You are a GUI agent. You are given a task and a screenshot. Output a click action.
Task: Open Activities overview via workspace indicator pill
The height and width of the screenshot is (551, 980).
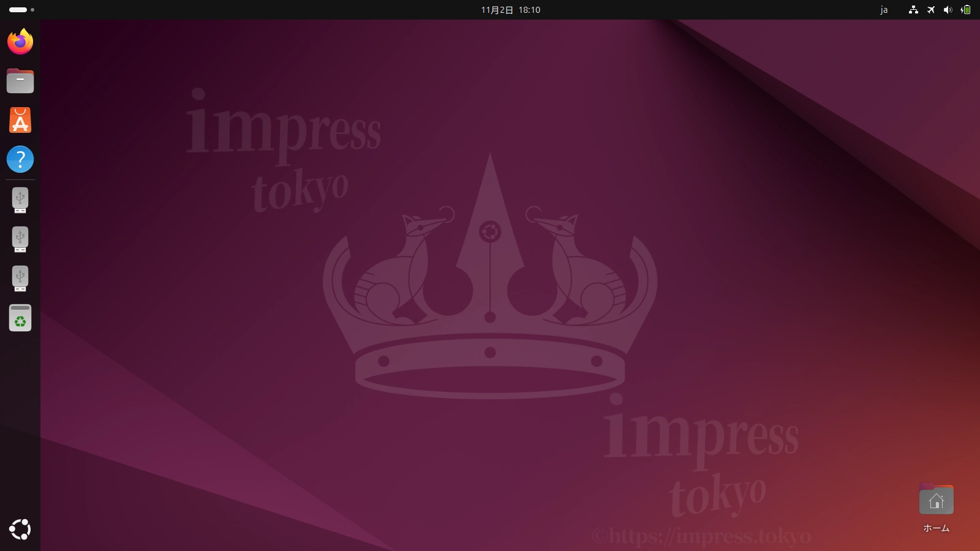(x=21, y=10)
